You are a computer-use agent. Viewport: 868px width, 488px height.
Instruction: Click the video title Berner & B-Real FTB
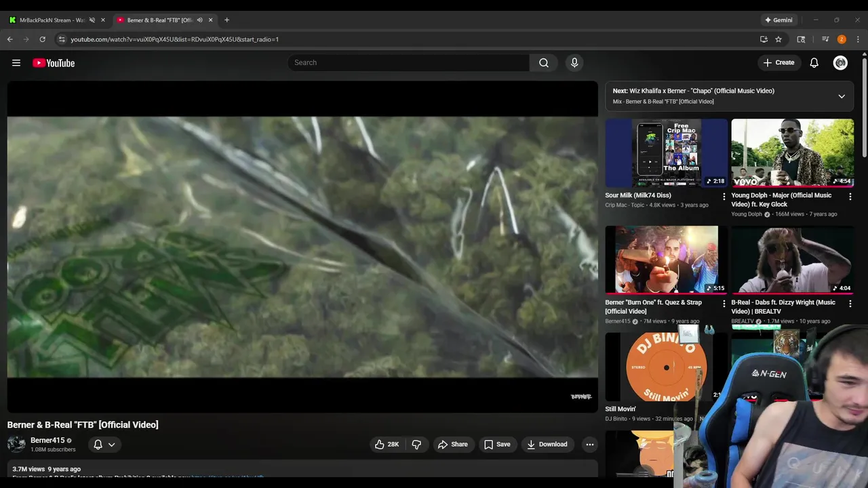point(83,425)
